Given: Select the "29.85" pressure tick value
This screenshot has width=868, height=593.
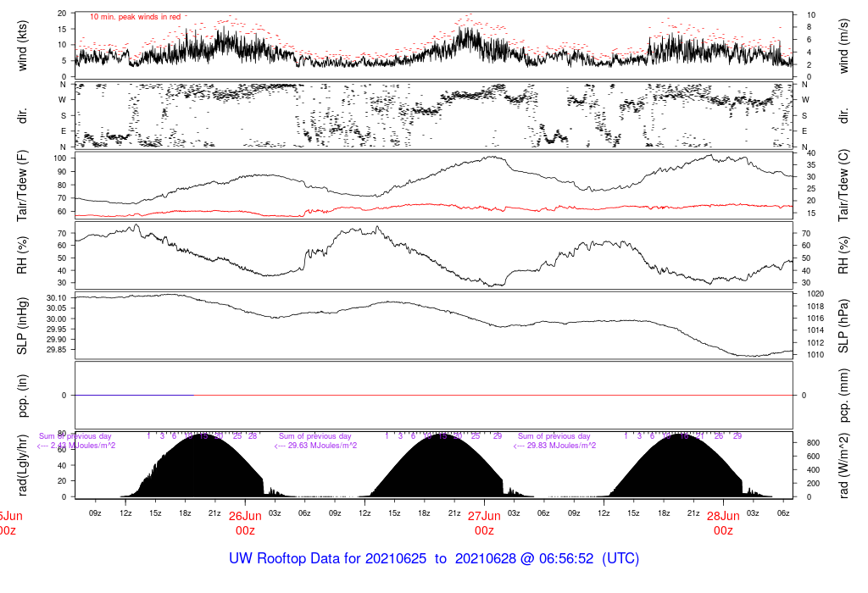Looking at the screenshot, I should [x=57, y=350].
